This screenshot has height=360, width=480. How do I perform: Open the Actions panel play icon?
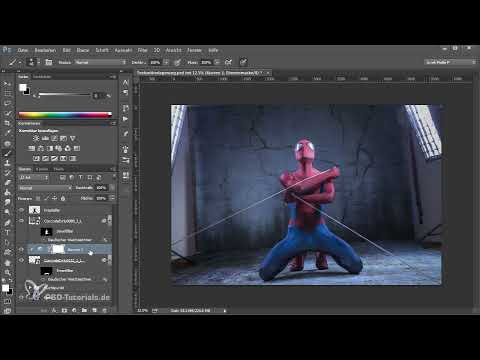(x=125, y=119)
